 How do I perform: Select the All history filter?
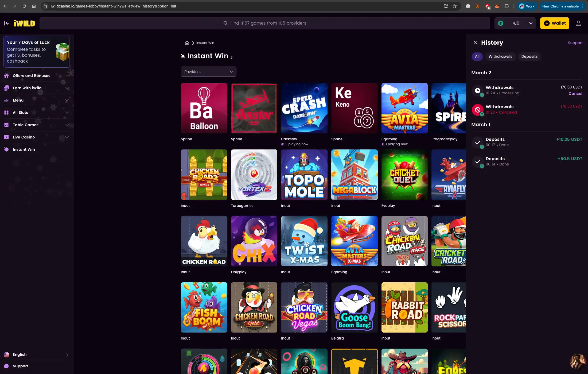tap(477, 56)
